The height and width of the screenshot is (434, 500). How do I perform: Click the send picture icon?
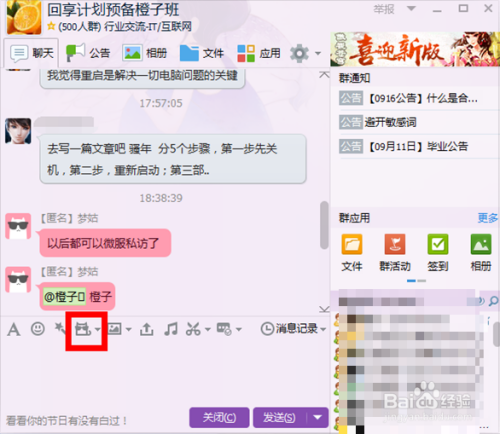(x=114, y=329)
